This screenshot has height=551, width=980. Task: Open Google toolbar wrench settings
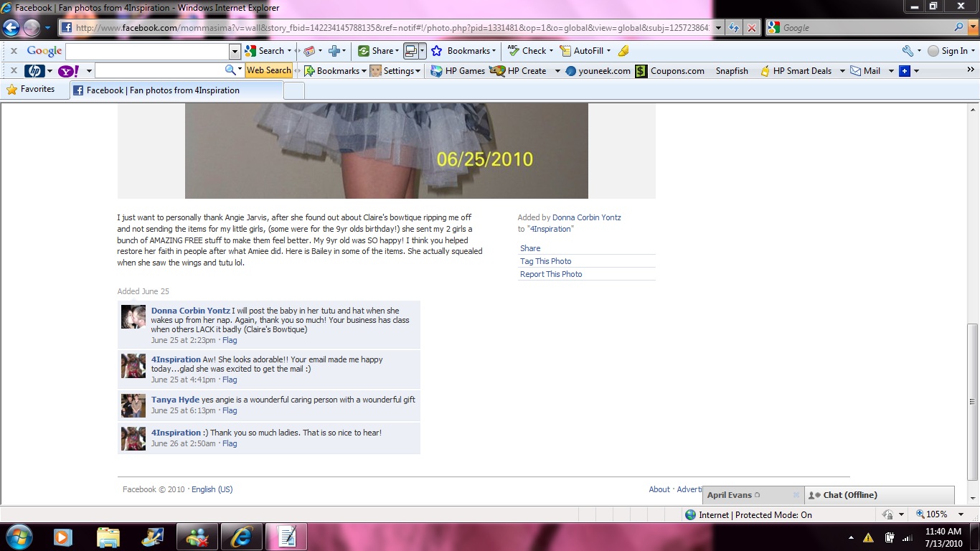908,51
